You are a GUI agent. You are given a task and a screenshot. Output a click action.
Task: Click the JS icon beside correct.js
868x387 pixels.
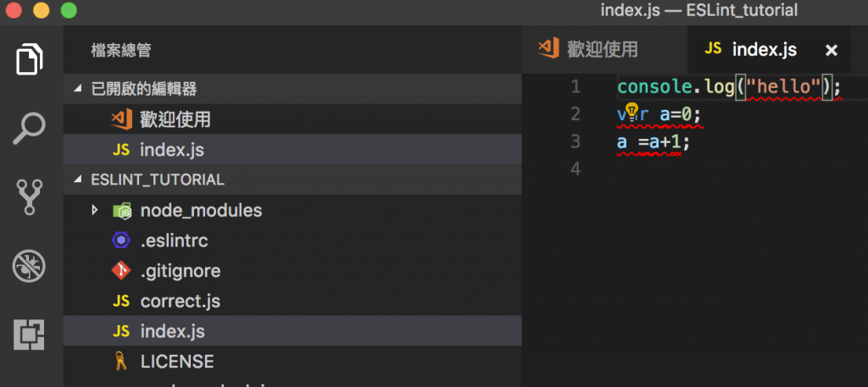coord(120,301)
